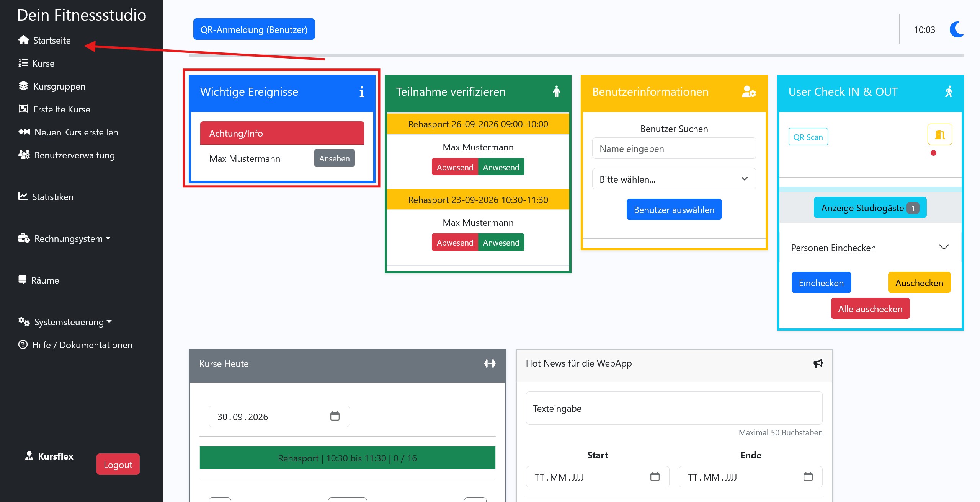Viewport: 980px width, 502px height.
Task: Open calendar picker for 30.09.2026 date
Action: [335, 416]
